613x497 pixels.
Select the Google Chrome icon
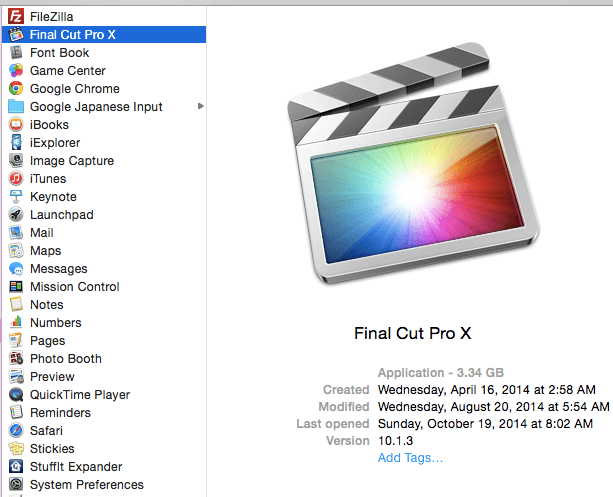16,89
